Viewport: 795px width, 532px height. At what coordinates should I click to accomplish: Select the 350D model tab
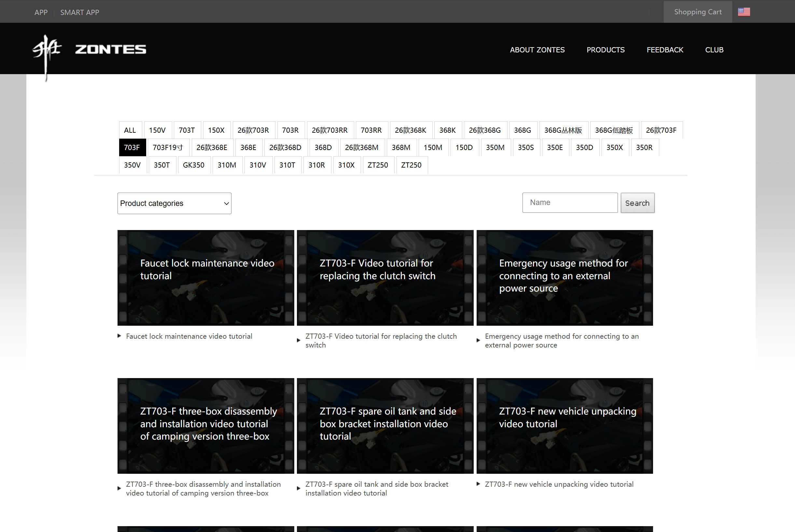click(585, 147)
